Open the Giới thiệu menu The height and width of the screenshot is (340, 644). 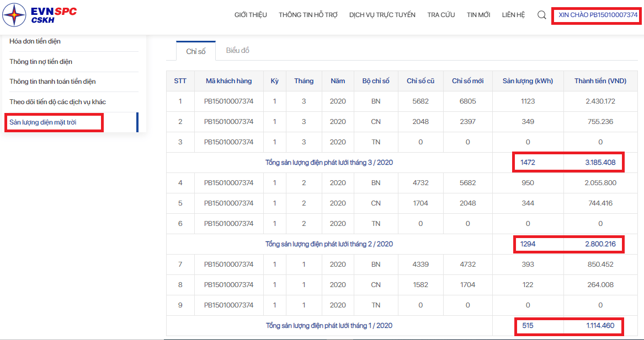(251, 15)
